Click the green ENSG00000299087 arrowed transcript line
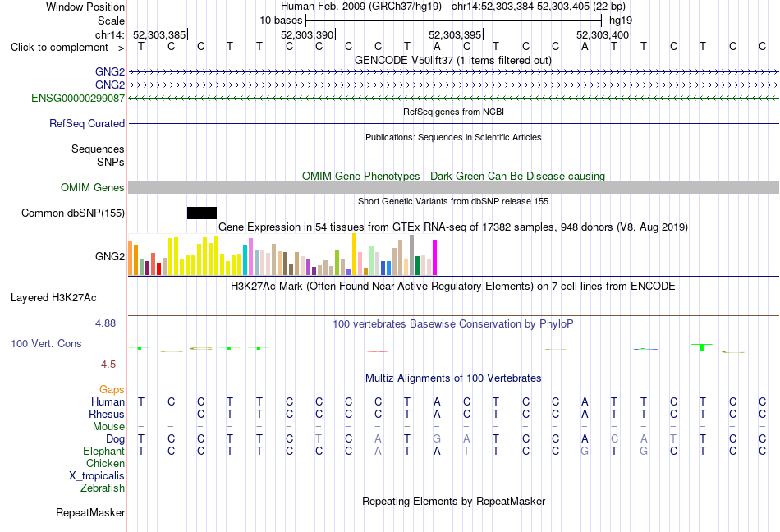780x532 pixels. point(453,98)
